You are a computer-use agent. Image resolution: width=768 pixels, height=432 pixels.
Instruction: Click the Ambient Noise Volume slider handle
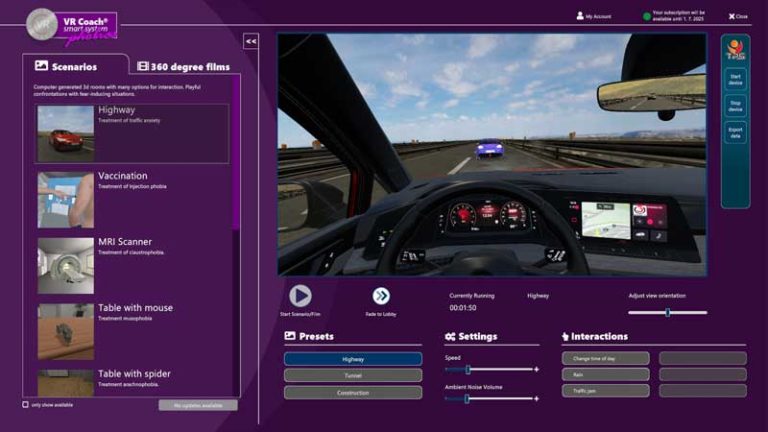[x=467, y=399]
